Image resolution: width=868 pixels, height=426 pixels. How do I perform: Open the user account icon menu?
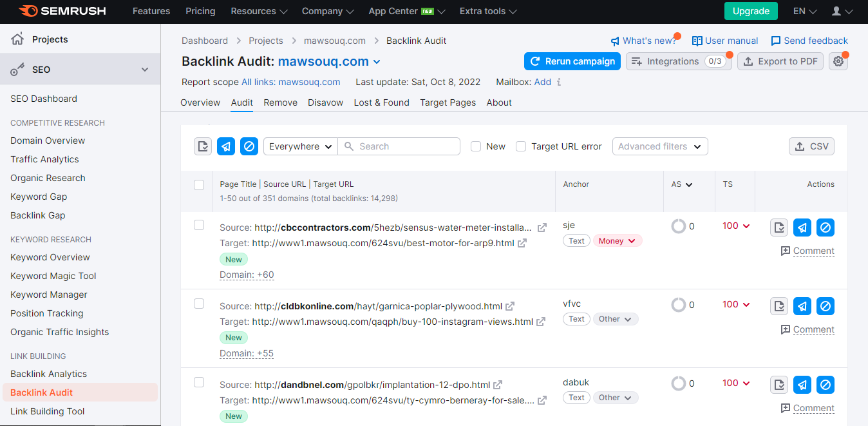(x=842, y=11)
